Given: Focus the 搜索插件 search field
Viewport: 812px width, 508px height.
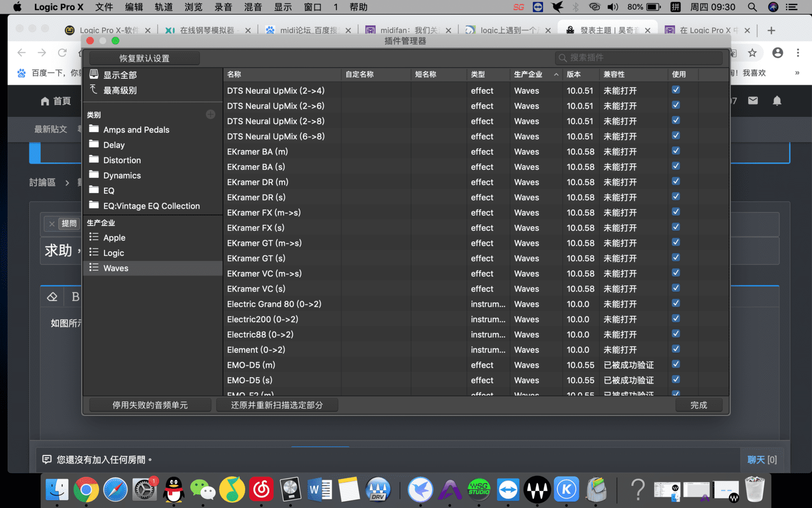Looking at the screenshot, I should 639,58.
